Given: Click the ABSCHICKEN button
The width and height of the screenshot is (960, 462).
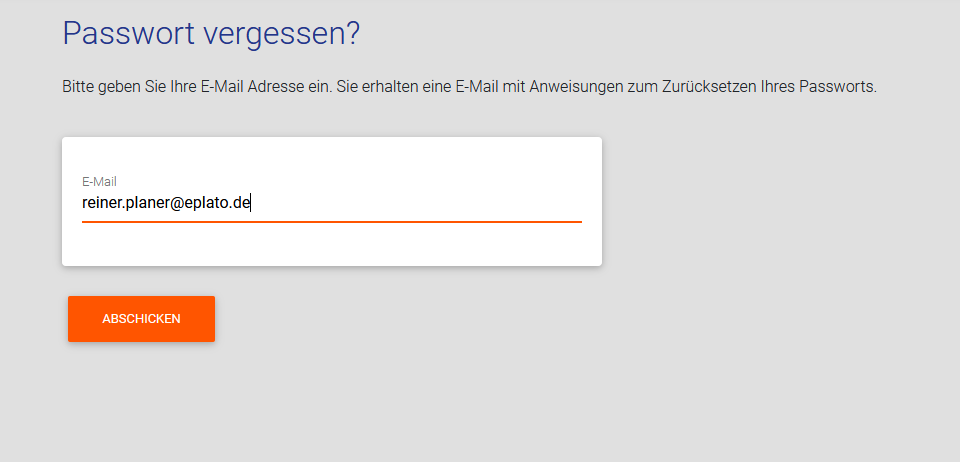Looking at the screenshot, I should click(x=141, y=319).
